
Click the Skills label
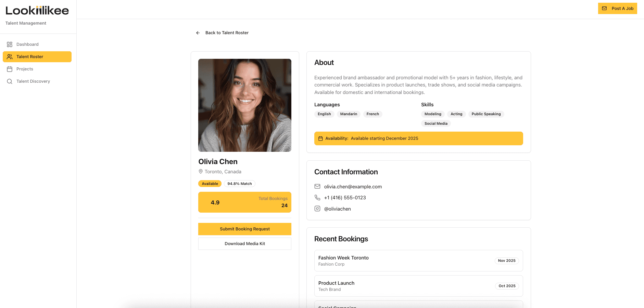pyautogui.click(x=427, y=105)
